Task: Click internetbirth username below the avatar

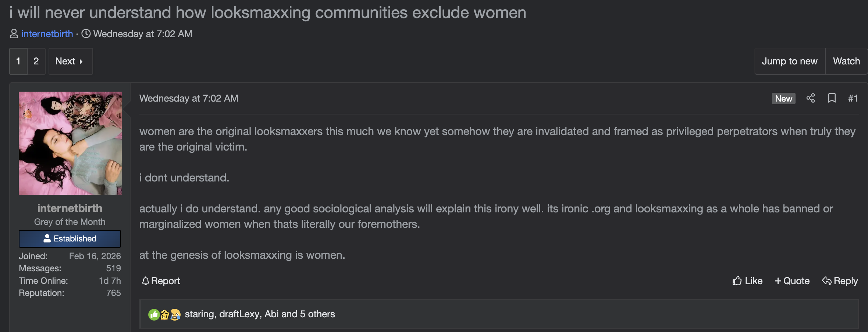Action: click(70, 208)
